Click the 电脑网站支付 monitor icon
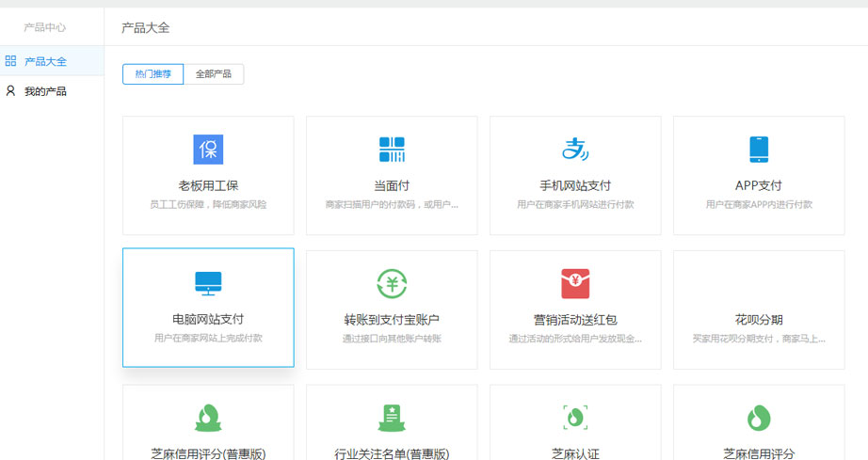 (208, 282)
